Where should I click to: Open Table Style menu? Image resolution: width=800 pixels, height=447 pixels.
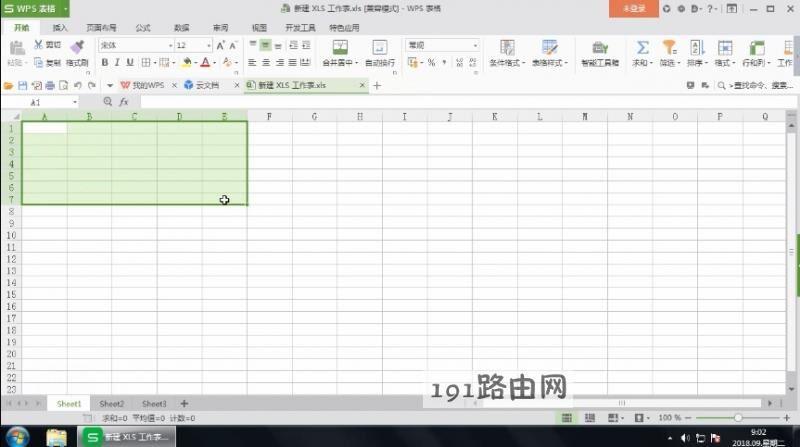(549, 53)
